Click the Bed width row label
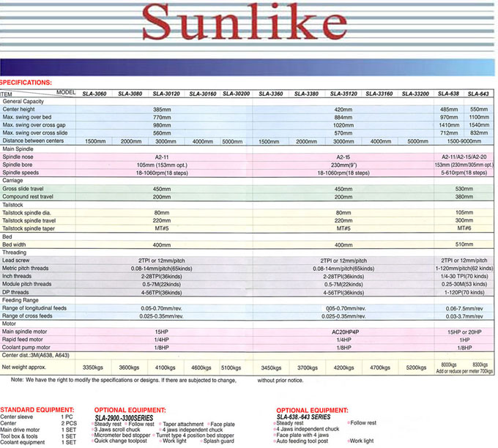 tap(14, 244)
